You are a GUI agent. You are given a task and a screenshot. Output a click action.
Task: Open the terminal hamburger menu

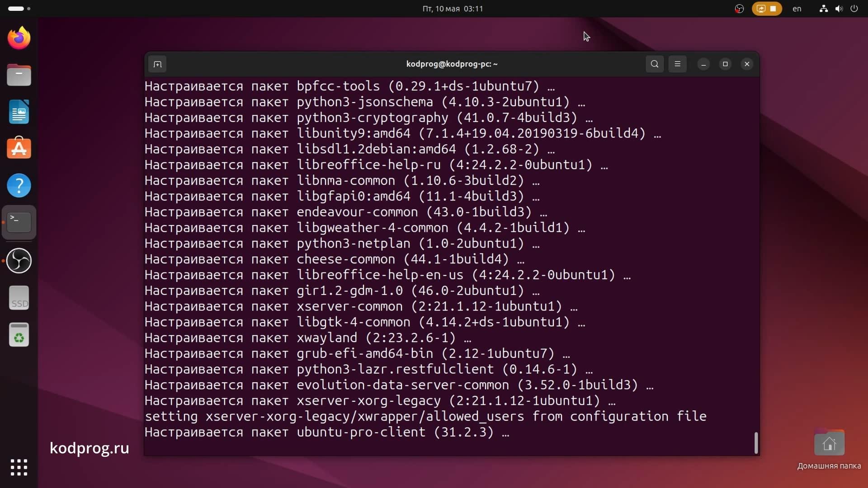(x=677, y=64)
